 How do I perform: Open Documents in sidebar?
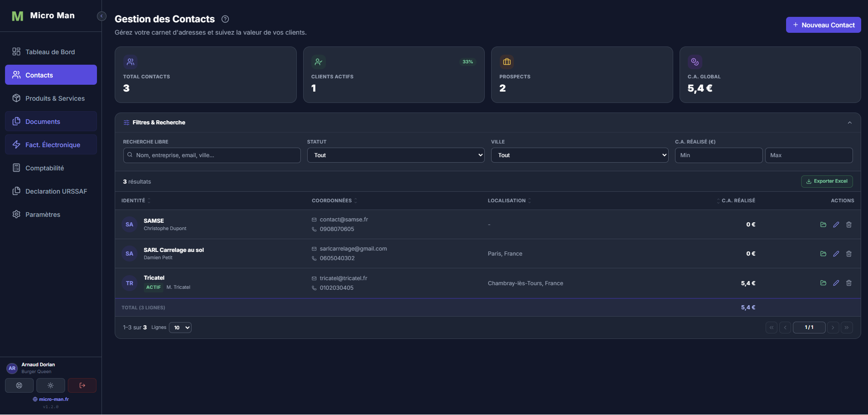[51, 122]
